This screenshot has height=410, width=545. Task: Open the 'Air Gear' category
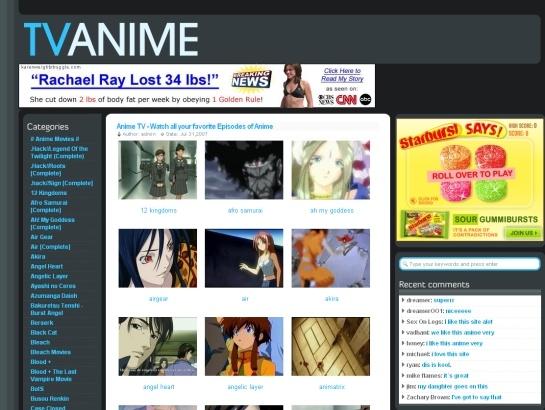point(41,237)
